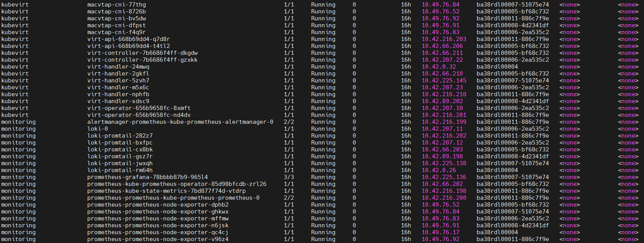Click pod prometheus-prometheus-node-exporter-n6jsk
644x243 pixels.
pyautogui.click(x=158, y=225)
